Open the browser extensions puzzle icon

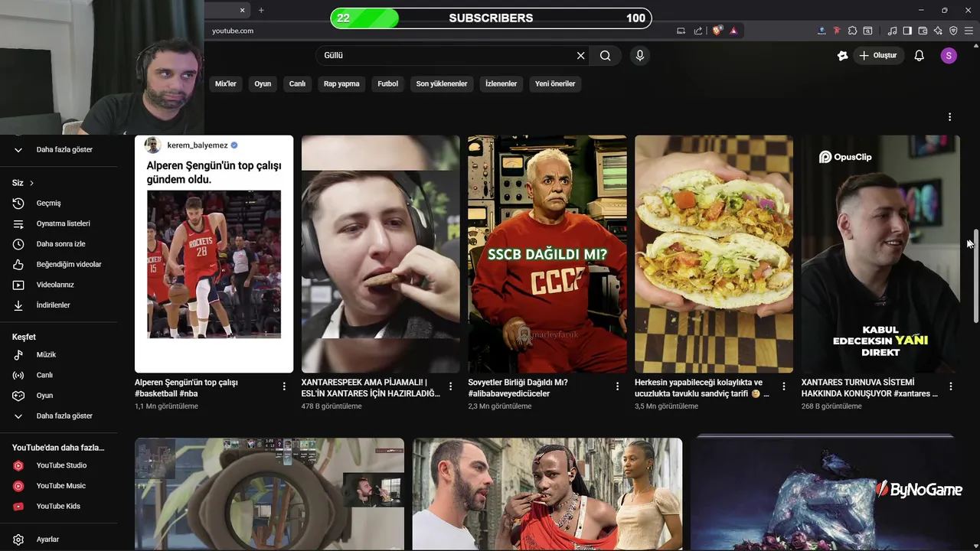point(852,31)
